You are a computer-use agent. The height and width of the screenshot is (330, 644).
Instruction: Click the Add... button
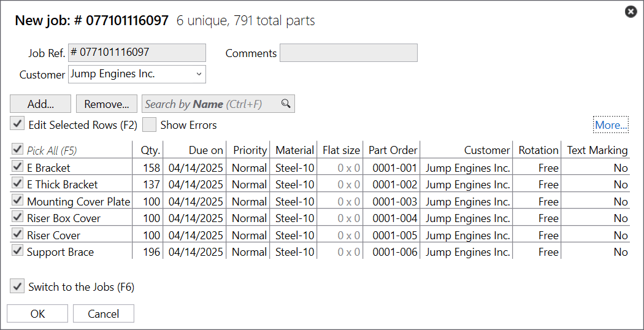point(40,104)
